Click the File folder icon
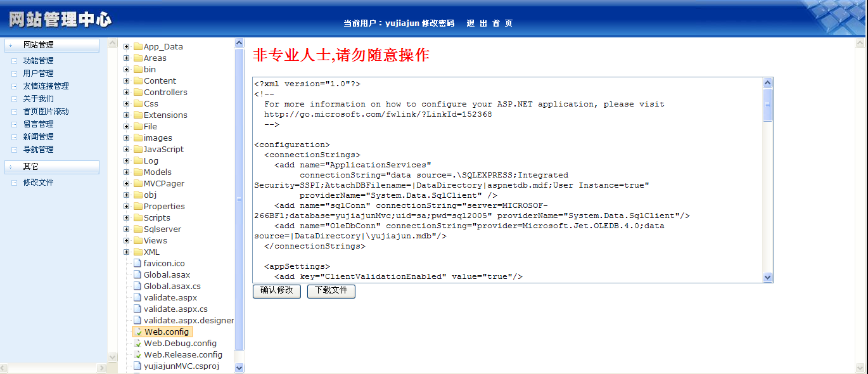This screenshot has width=868, height=374. point(137,126)
